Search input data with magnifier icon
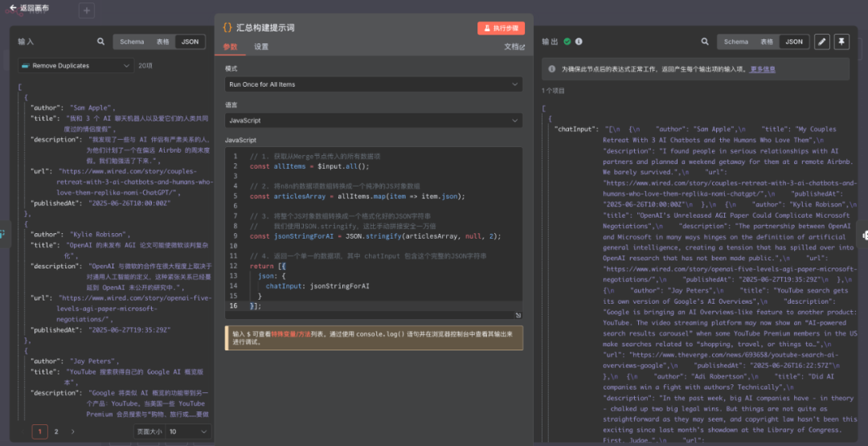 click(x=100, y=42)
